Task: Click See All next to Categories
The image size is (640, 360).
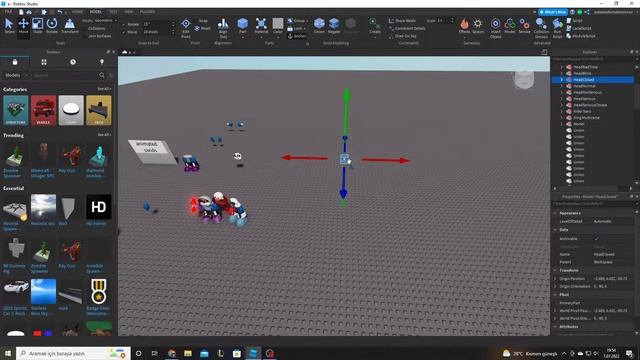Action: coord(104,89)
